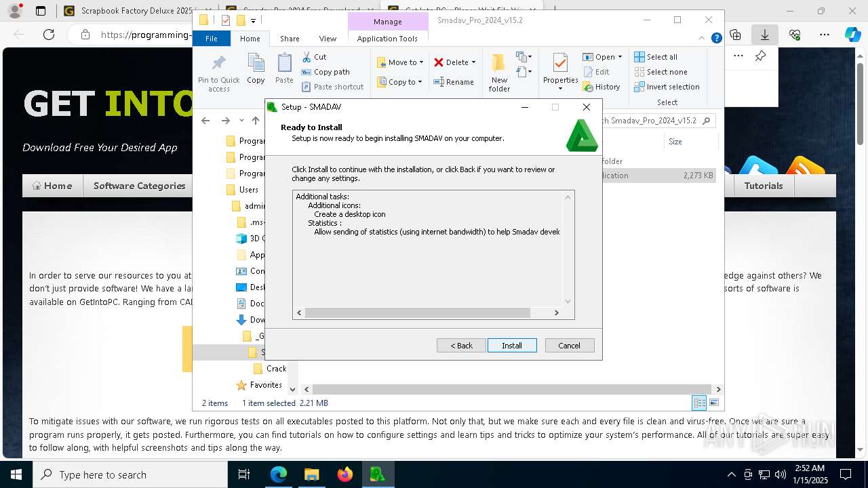The width and height of the screenshot is (868, 488).
Task: Click Rename in Explorer ribbon
Action: [x=454, y=82]
